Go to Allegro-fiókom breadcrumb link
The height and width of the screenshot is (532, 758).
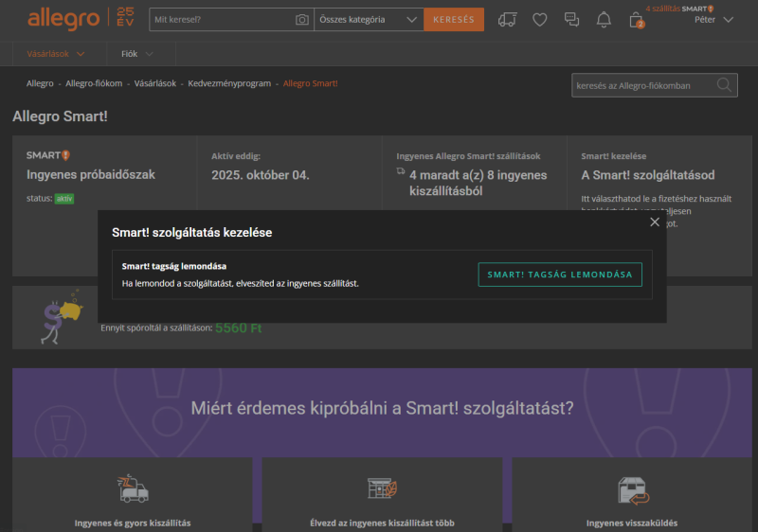pos(94,83)
